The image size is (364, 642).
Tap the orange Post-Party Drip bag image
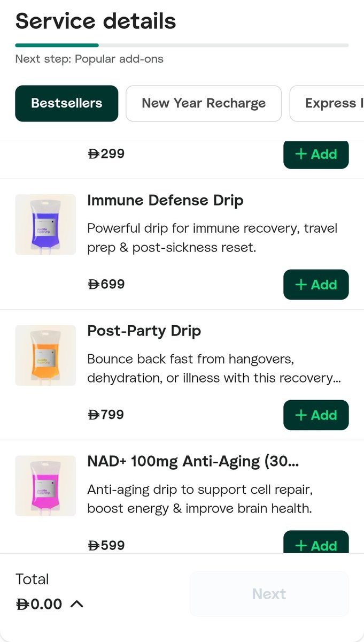coord(45,355)
